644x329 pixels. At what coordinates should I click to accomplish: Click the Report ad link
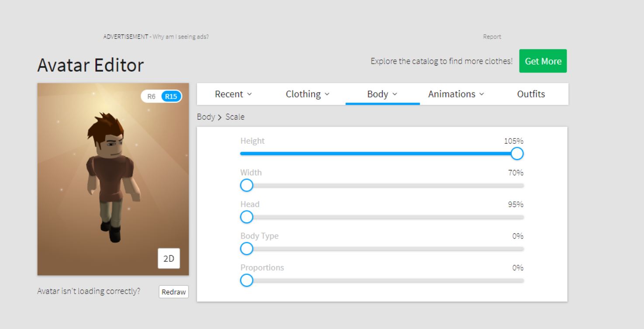pos(492,37)
